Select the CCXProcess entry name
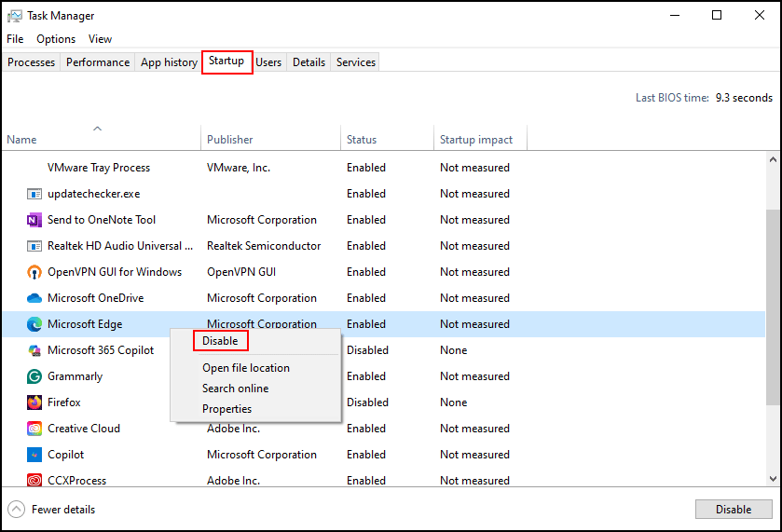782x532 pixels. [x=76, y=481]
